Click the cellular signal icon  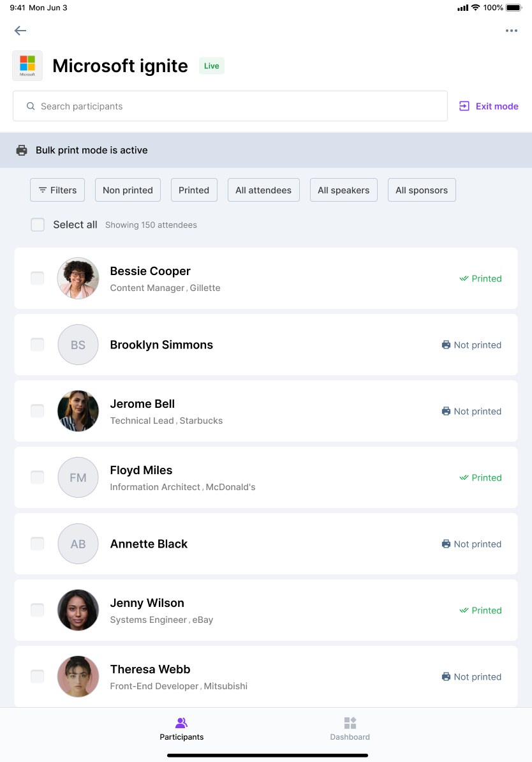(463, 8)
